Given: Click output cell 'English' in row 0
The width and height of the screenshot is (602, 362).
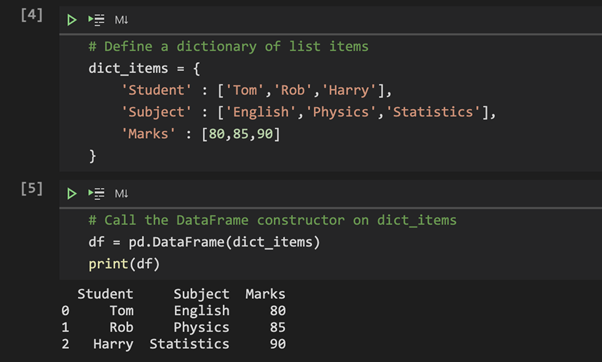Looking at the screenshot, I should [x=202, y=311].
